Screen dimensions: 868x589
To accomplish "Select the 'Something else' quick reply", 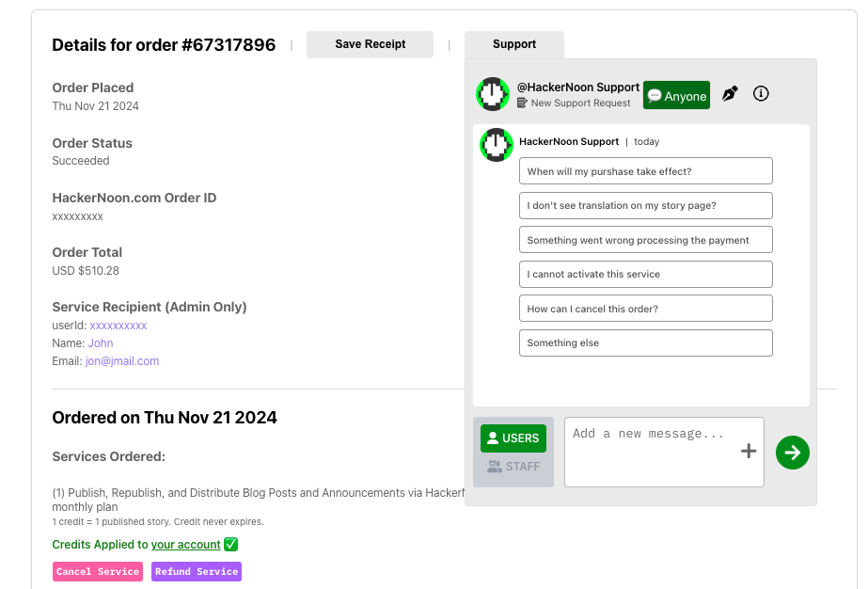I will 645,343.
